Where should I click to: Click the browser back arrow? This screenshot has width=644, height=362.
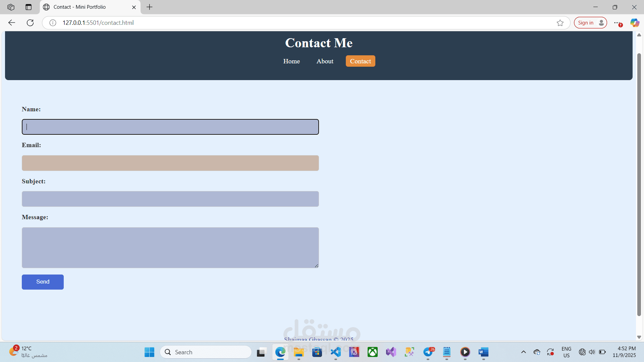[x=12, y=23]
